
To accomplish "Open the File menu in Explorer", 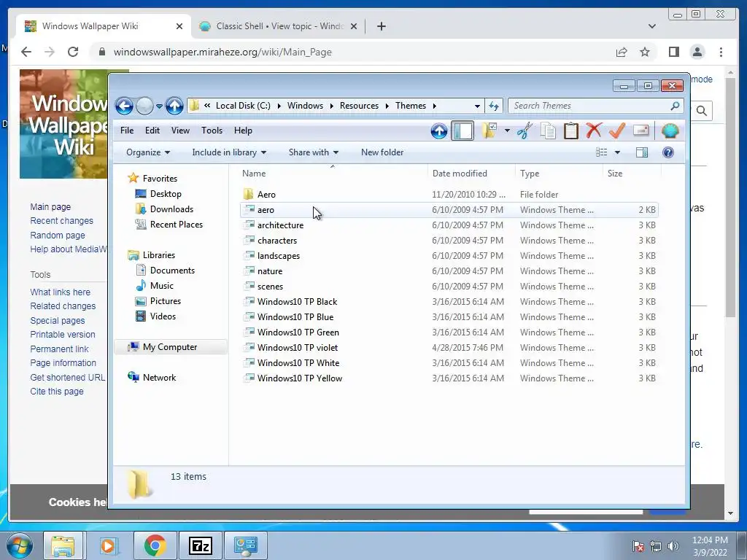I will [127, 131].
